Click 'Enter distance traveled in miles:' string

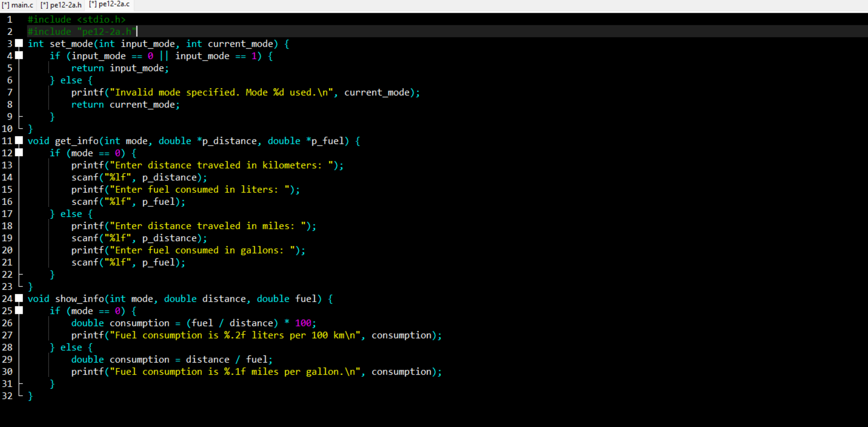208,226
